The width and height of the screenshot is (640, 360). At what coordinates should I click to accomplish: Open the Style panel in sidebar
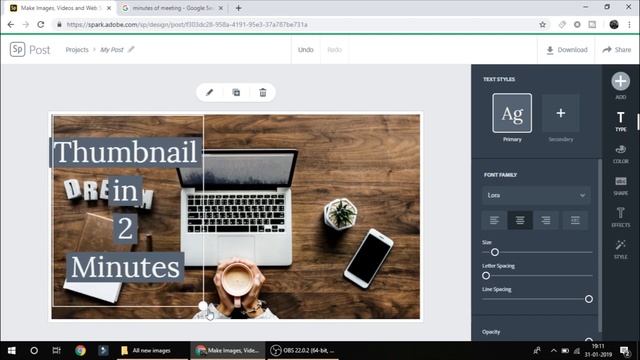pos(620,249)
